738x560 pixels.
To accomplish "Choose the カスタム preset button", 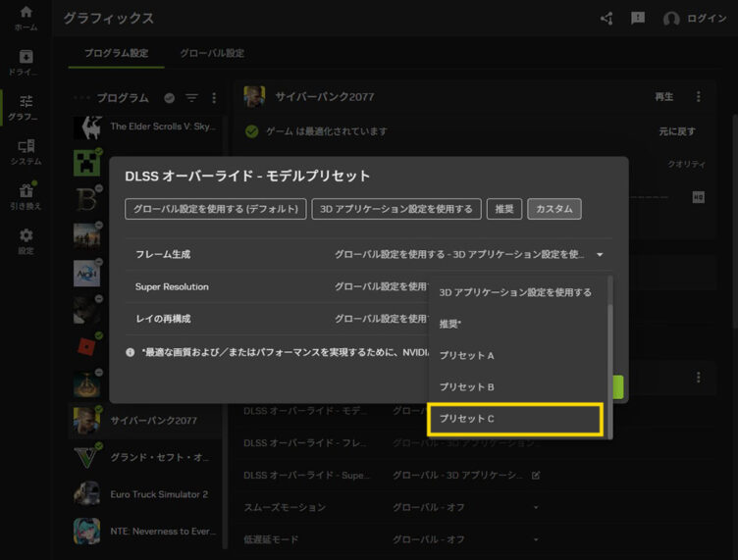I will pyautogui.click(x=554, y=209).
